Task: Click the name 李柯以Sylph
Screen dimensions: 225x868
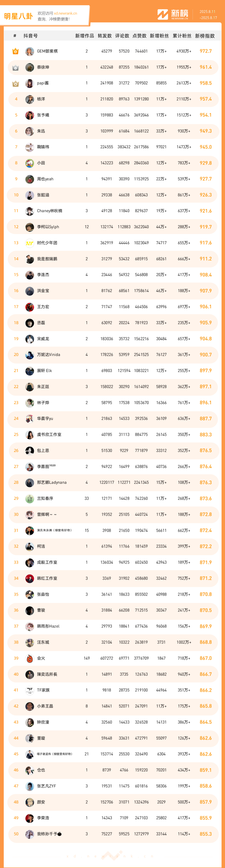Action: coord(48,227)
